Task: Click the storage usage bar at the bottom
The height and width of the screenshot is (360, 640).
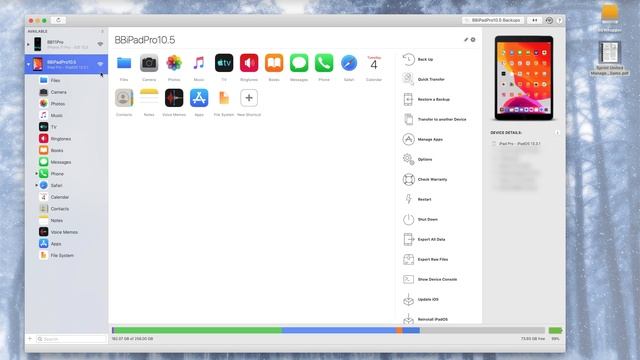Action: click(x=329, y=330)
